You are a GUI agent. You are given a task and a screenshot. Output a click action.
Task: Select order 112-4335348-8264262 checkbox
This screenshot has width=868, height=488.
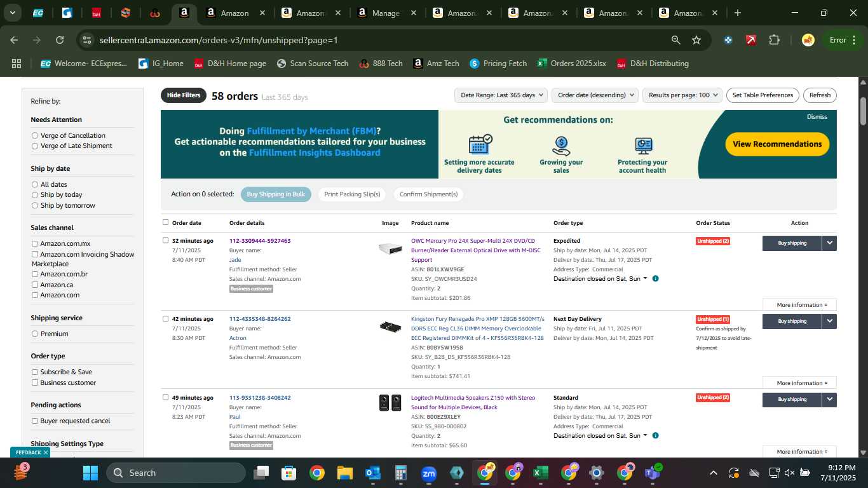pos(166,319)
